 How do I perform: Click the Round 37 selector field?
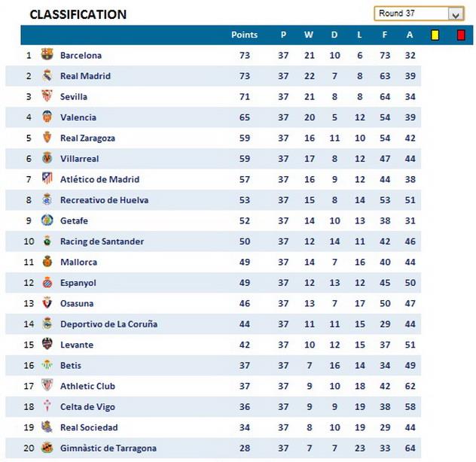[410, 14]
